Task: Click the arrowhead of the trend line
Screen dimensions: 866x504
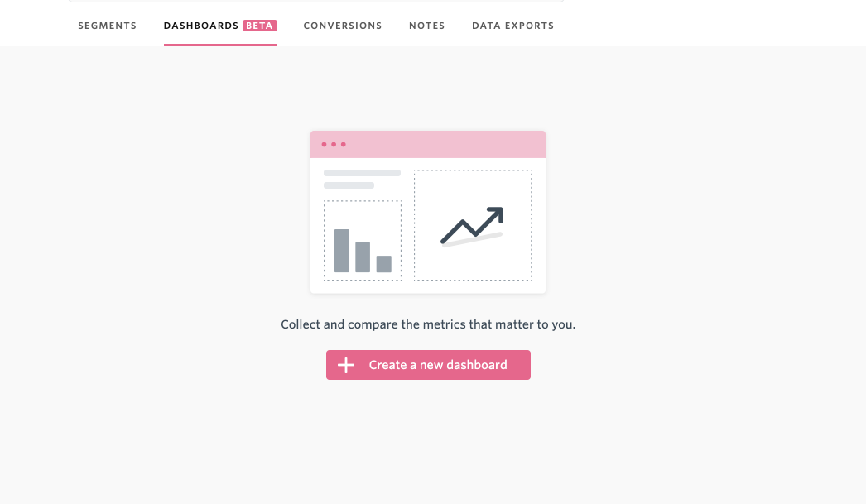Action: click(495, 214)
